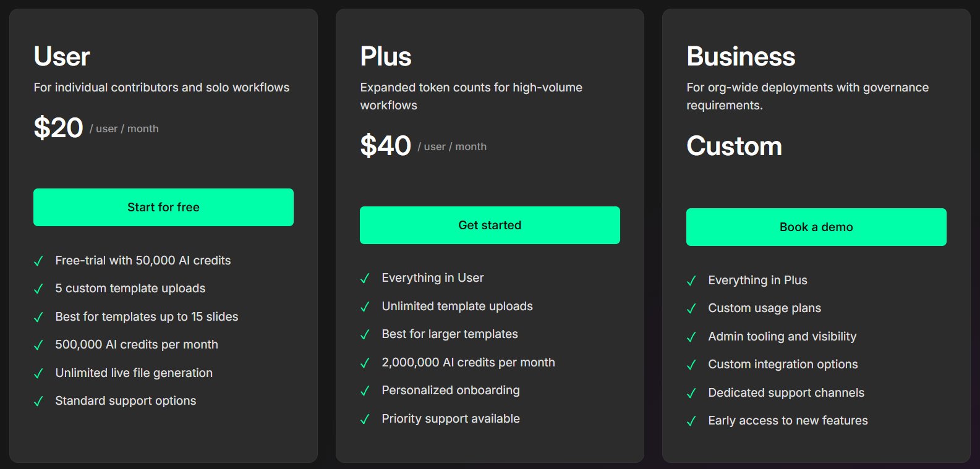Click the Priority support available feature text

pyautogui.click(x=451, y=418)
